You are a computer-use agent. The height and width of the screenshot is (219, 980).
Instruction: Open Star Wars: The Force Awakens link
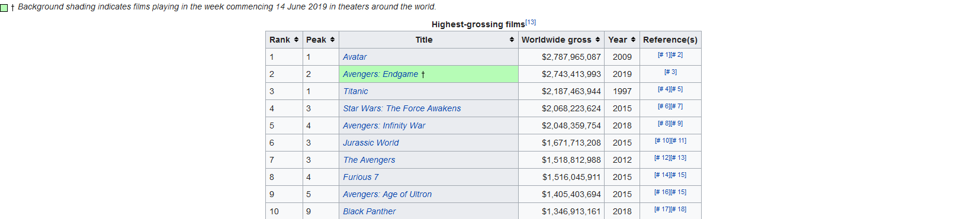401,108
